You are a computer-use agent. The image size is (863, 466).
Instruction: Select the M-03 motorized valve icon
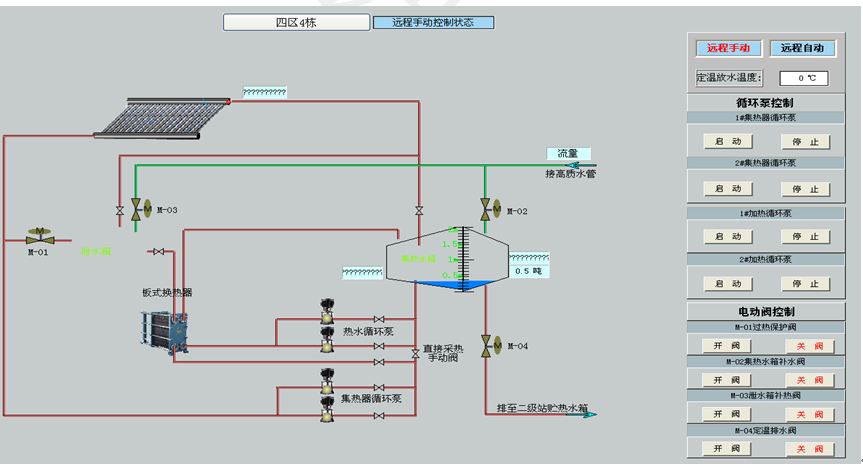click(x=137, y=209)
